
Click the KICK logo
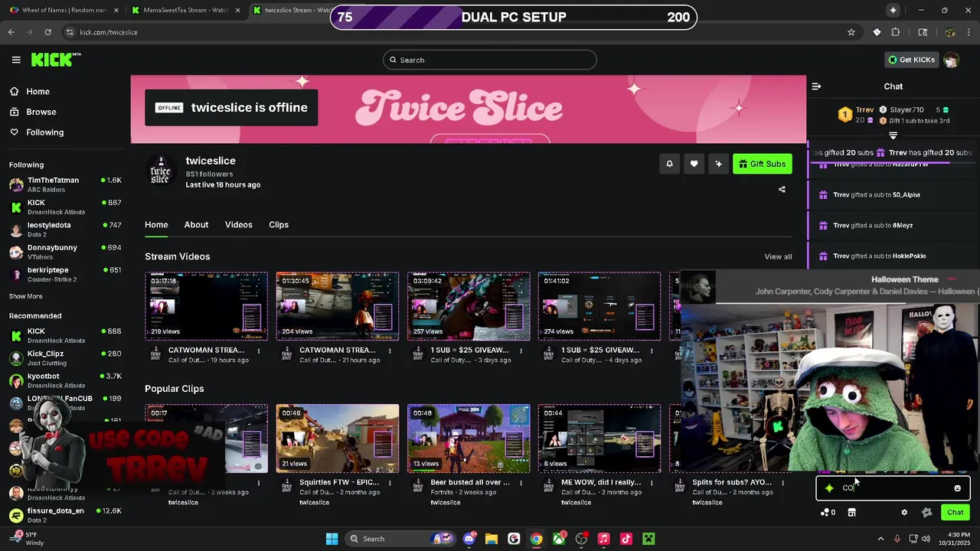55,60
